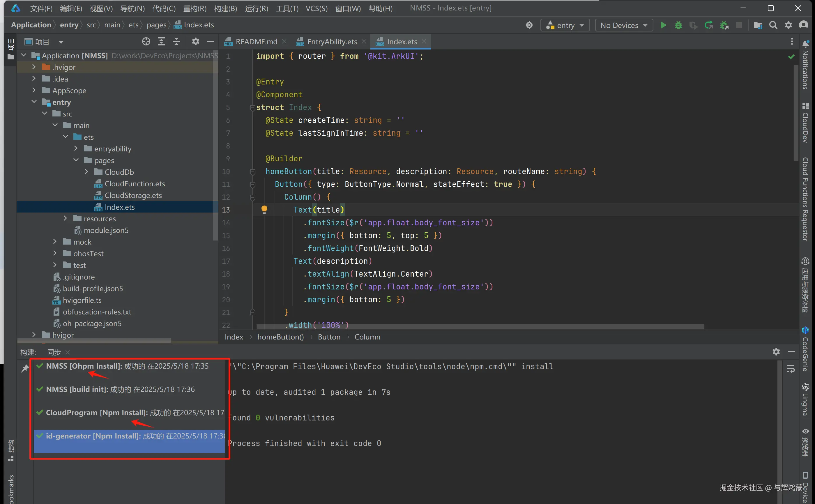Click the Debug bug icon

coord(678,25)
